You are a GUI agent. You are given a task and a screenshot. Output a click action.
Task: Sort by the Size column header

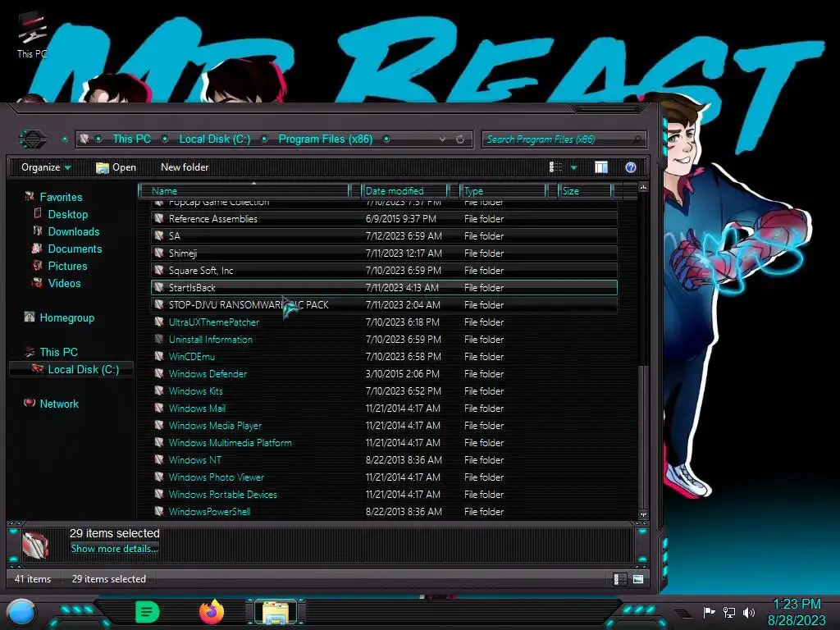[584, 190]
